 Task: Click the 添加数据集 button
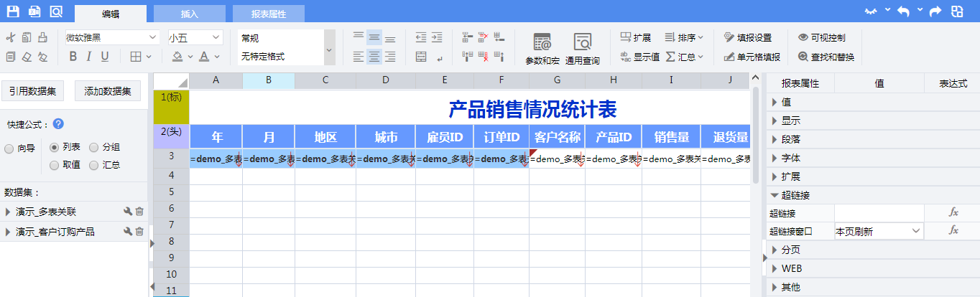coord(108,91)
